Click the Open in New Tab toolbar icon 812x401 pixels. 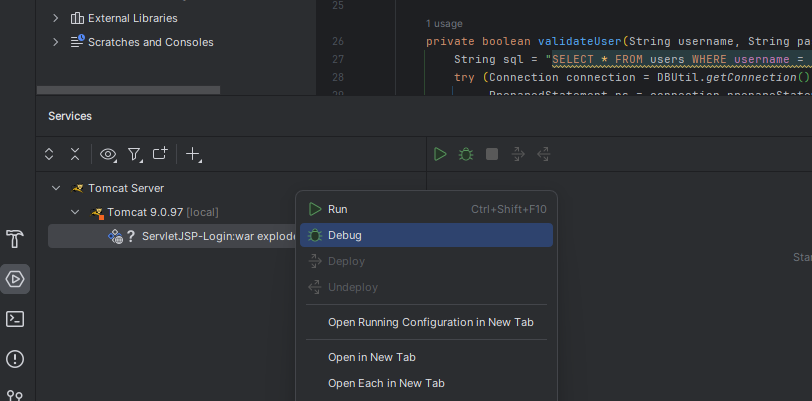click(160, 154)
